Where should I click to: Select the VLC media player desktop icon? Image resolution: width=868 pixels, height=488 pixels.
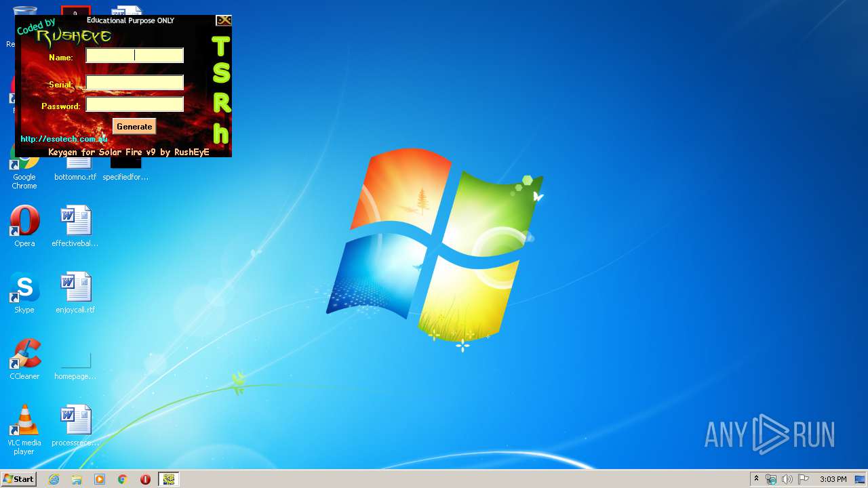point(24,430)
